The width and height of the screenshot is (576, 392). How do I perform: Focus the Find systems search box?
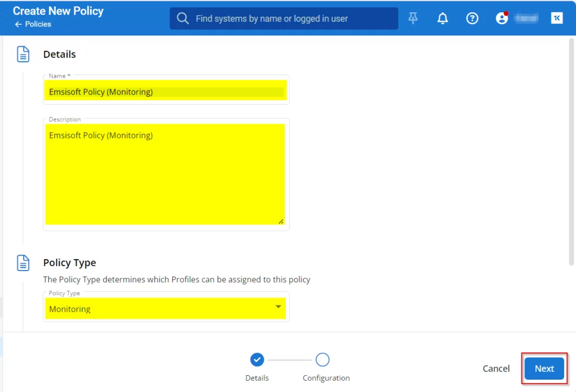pyautogui.click(x=292, y=19)
